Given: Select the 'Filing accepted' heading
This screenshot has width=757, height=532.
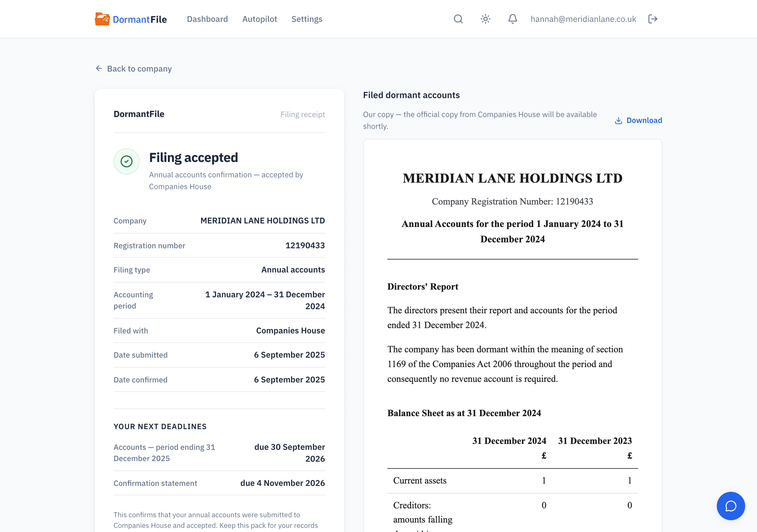Looking at the screenshot, I should [193, 158].
